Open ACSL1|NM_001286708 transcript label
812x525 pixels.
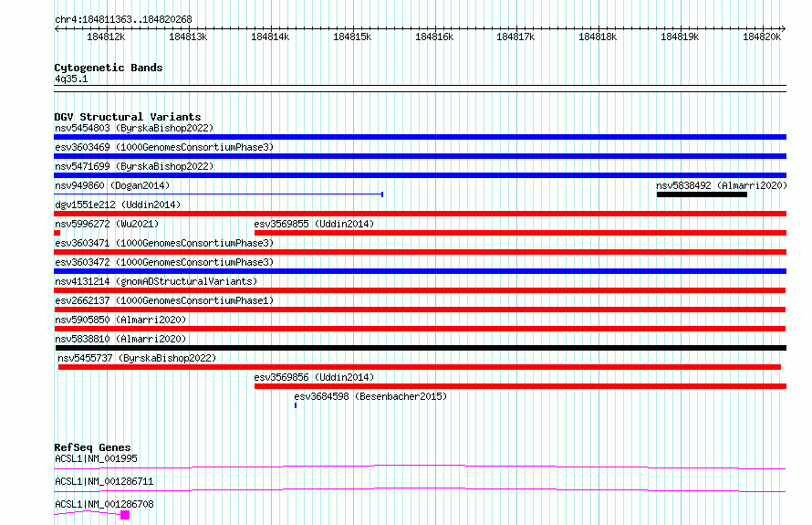[104, 504]
